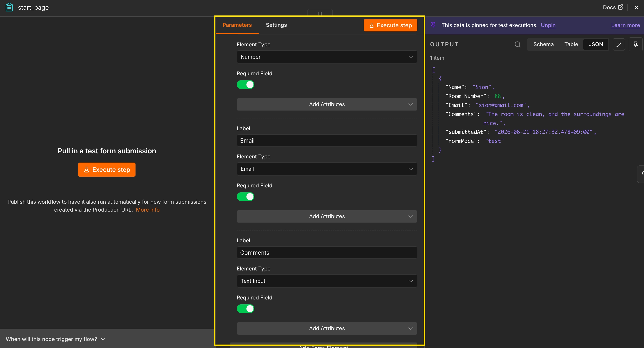The image size is (644, 348).
Task: Click the Unpin link
Action: (548, 25)
